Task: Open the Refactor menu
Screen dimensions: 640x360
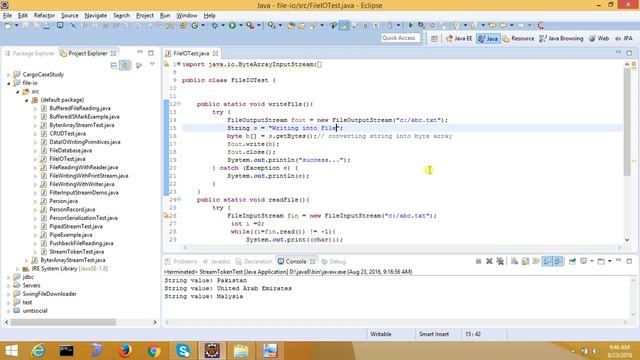Action: click(44, 16)
